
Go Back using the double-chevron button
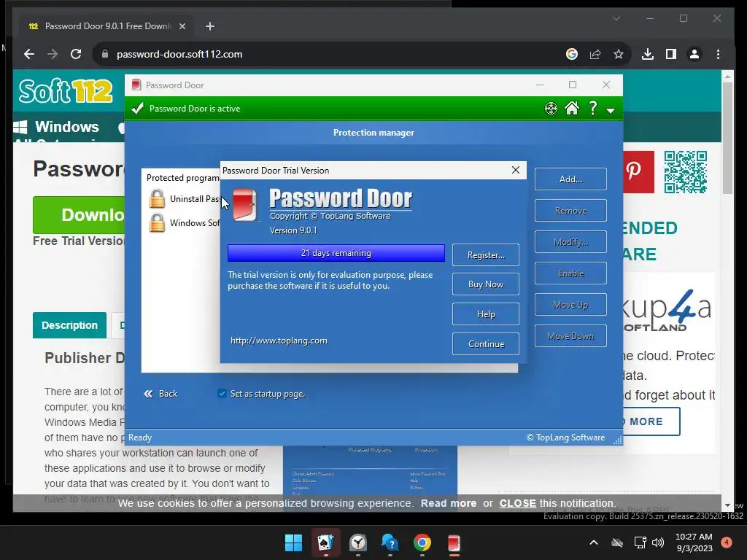click(160, 394)
